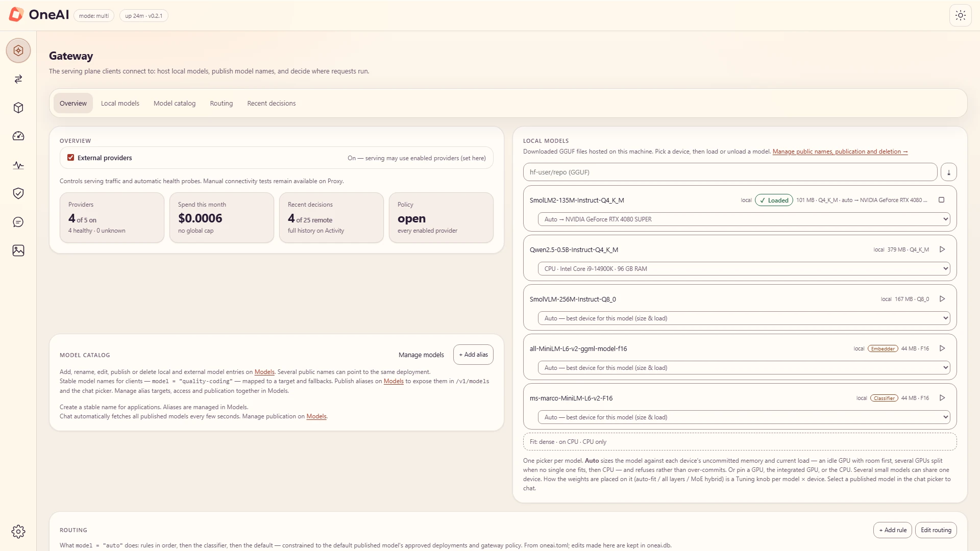Image resolution: width=980 pixels, height=551 pixels.
Task: Open the Gateway hexagon sidebar icon
Action: tap(18, 51)
